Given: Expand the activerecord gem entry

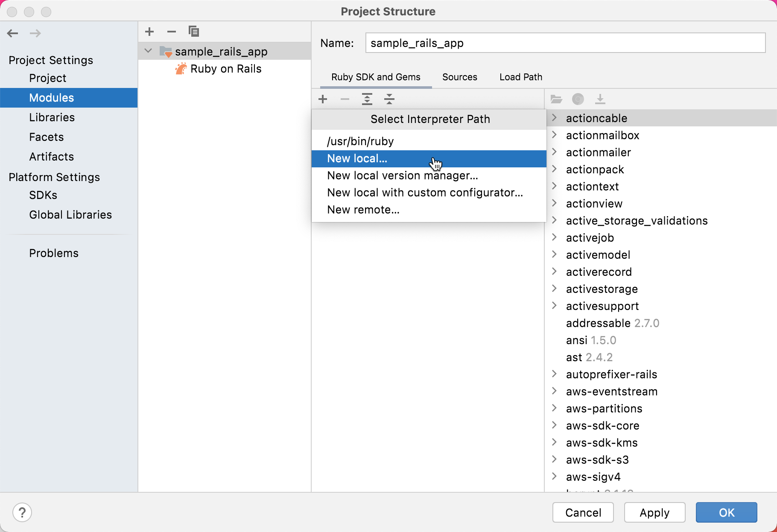Looking at the screenshot, I should 555,272.
